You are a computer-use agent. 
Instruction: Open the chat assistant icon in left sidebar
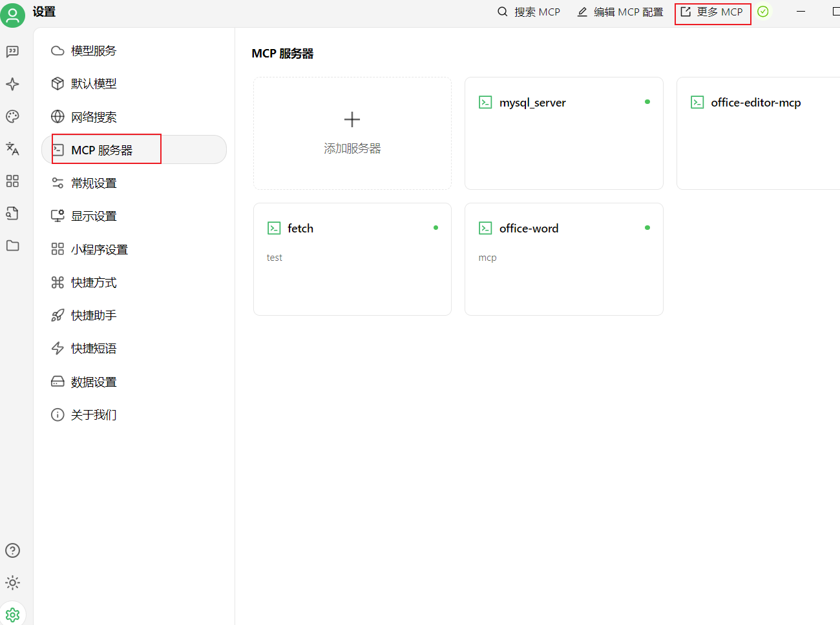click(x=12, y=52)
